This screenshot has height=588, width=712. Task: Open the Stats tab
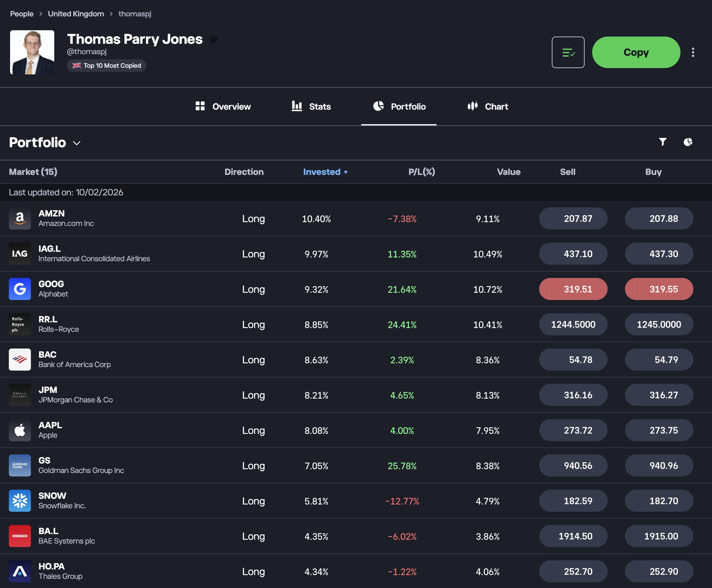click(x=311, y=107)
